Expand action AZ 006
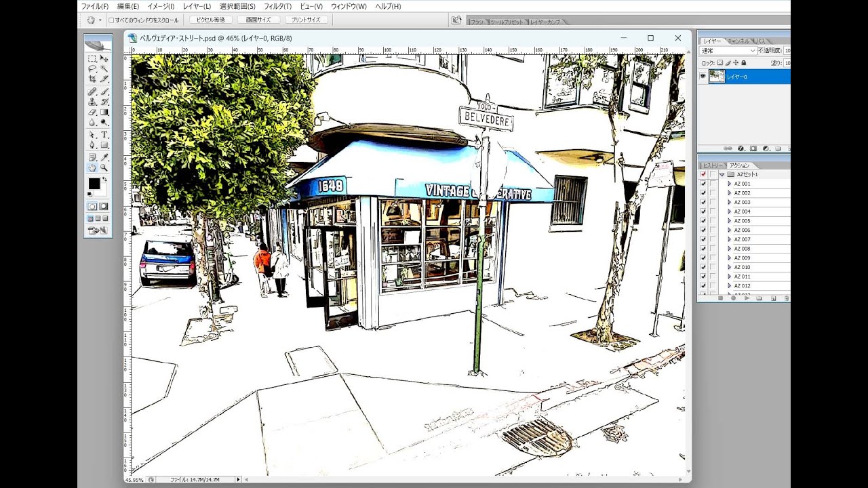The width and height of the screenshot is (868, 488). coord(729,230)
